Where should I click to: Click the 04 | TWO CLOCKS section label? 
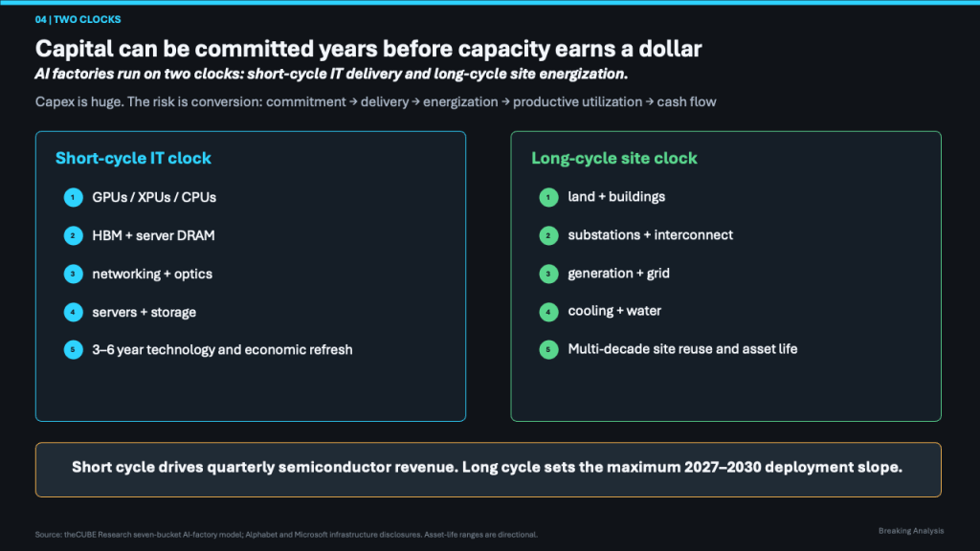click(78, 19)
